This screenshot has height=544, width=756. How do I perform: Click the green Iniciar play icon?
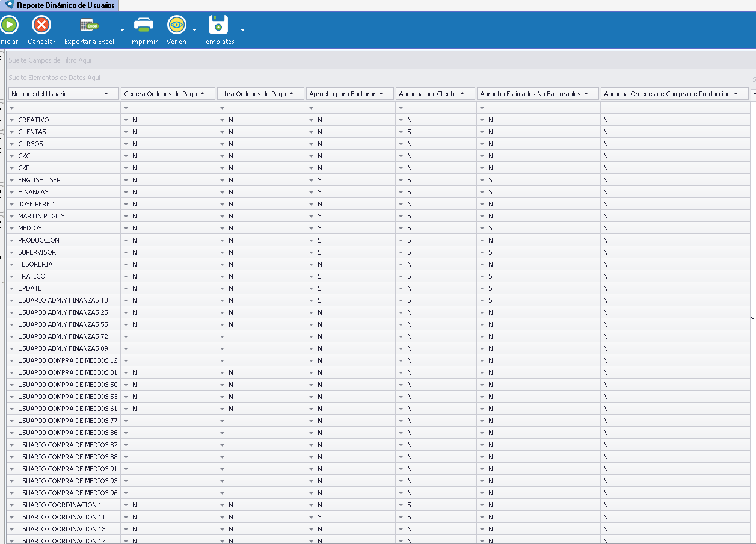(8, 25)
